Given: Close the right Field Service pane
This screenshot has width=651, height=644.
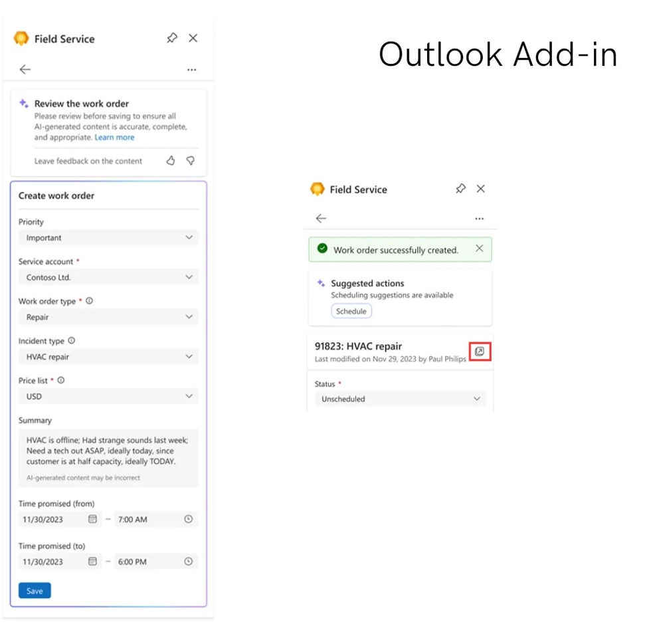Looking at the screenshot, I should [481, 189].
